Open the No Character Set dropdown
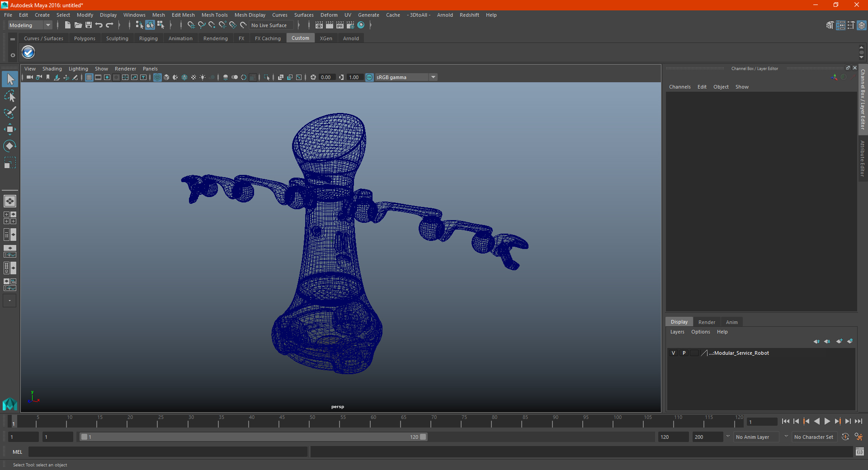Viewport: 868px width, 470px height. 815,437
